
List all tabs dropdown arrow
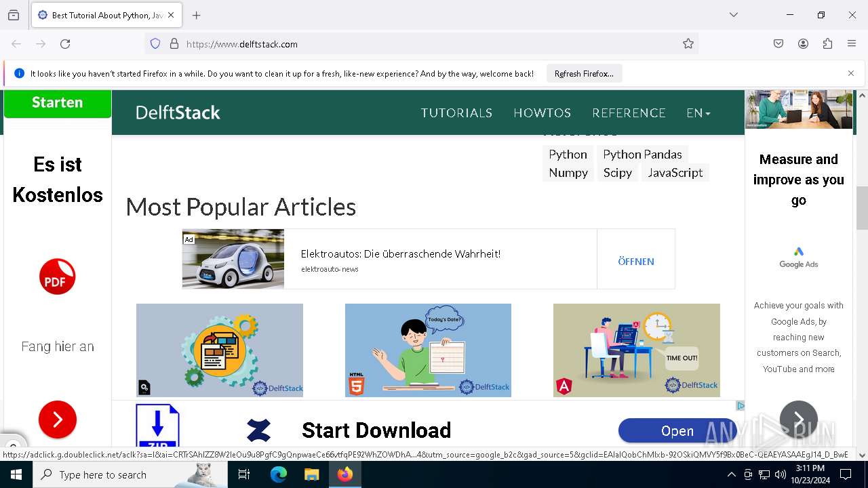[x=734, y=15]
